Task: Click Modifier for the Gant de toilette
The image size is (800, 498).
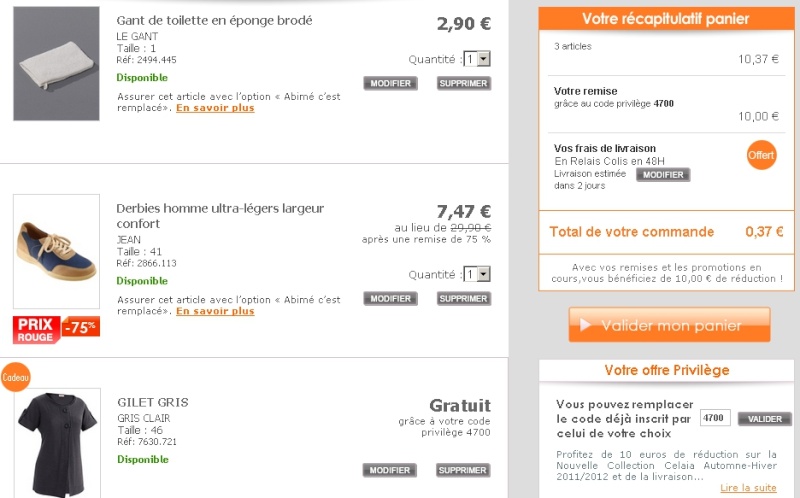Action: point(390,83)
